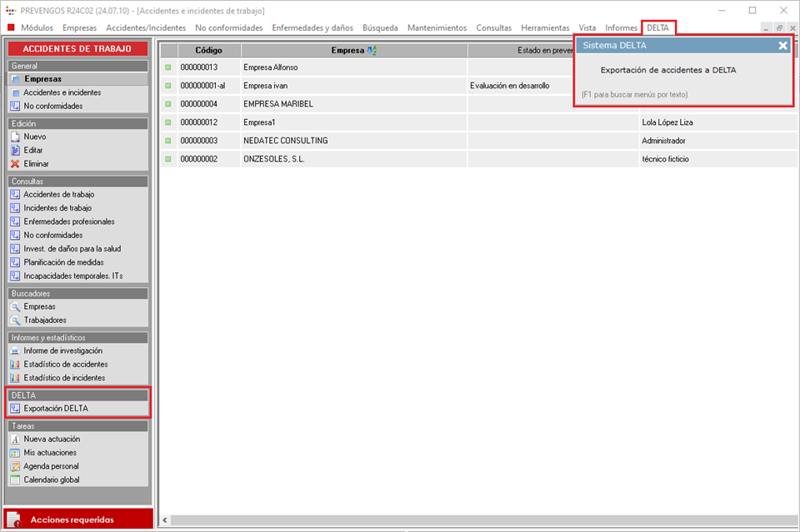Open the Empresas search magnifier icon

(x=15, y=307)
